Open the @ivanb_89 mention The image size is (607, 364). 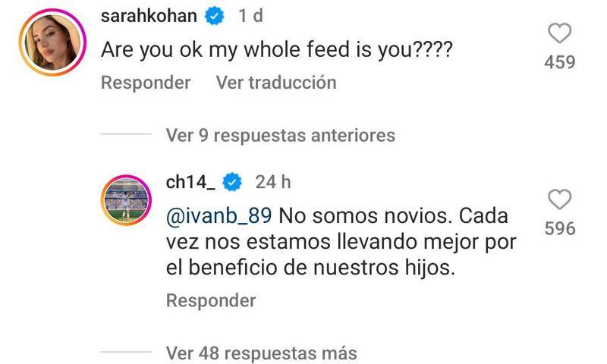click(x=219, y=216)
